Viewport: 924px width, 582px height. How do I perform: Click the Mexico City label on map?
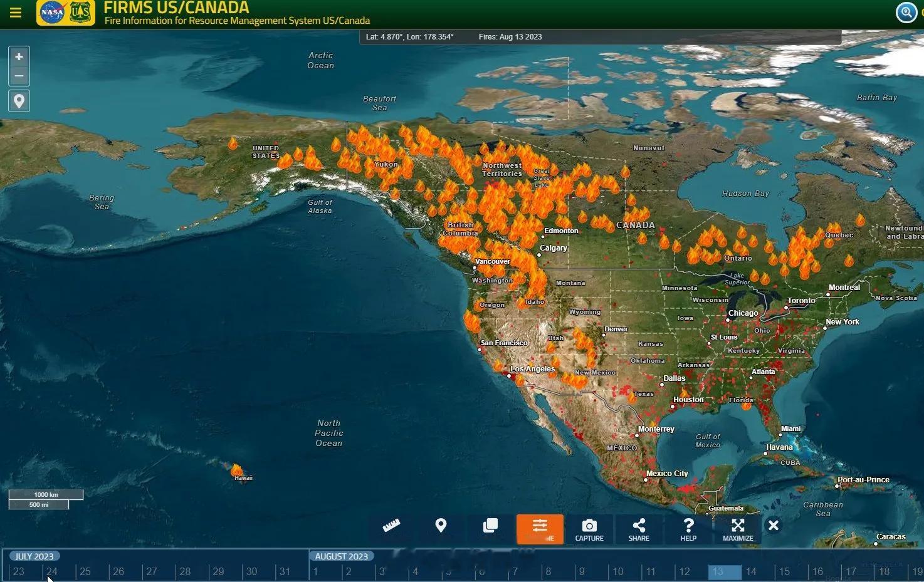point(667,474)
